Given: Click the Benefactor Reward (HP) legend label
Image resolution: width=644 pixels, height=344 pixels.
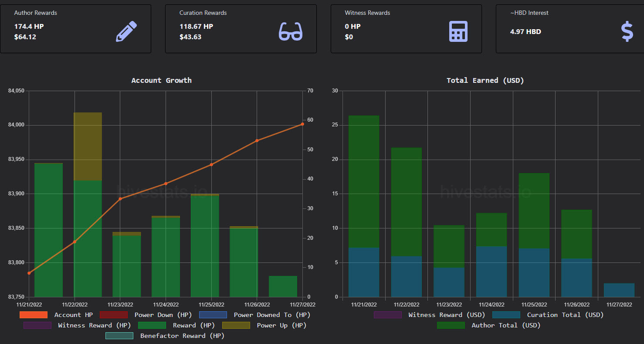Looking at the screenshot, I should point(182,336).
